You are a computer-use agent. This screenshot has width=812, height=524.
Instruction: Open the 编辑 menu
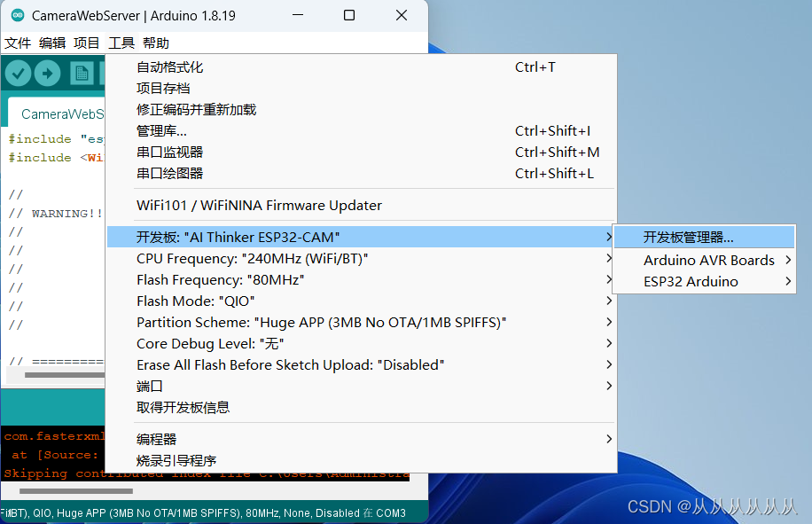(52, 43)
